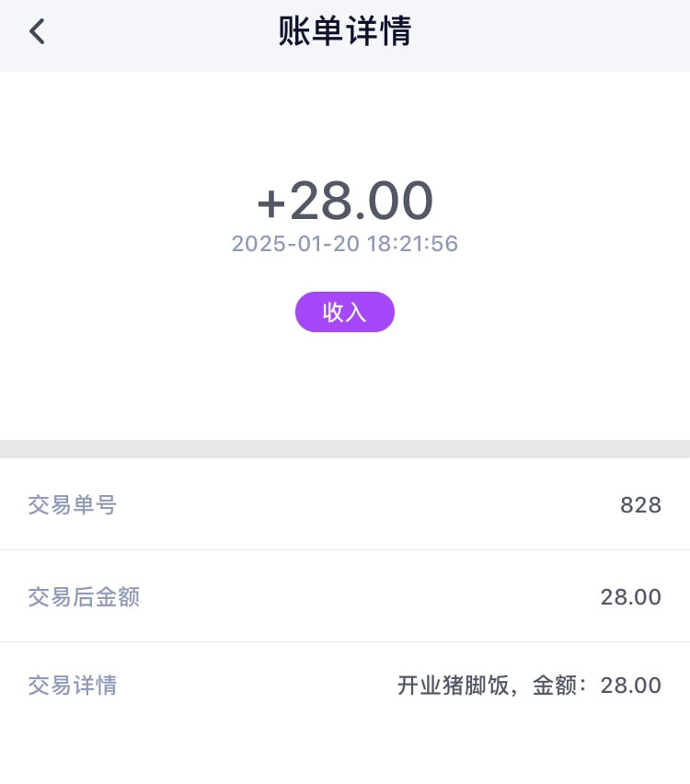Tap the 交易单号 label
Viewport: 690px width, 784px height.
point(73,505)
